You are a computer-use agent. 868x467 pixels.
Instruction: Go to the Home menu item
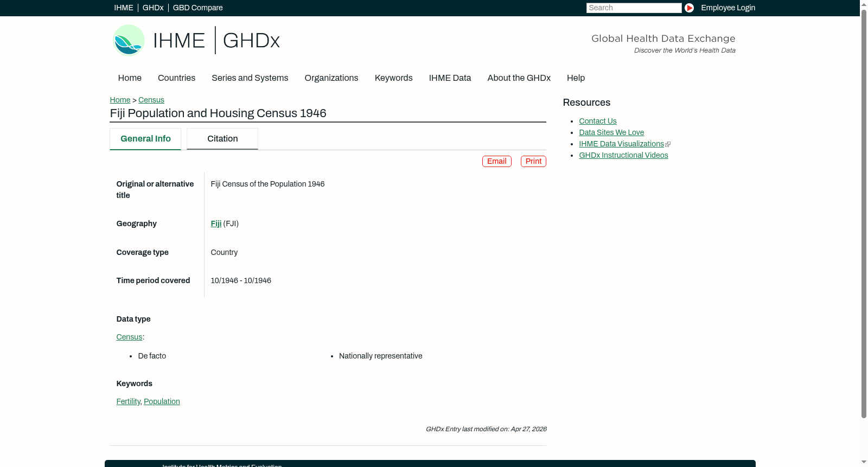tap(130, 78)
